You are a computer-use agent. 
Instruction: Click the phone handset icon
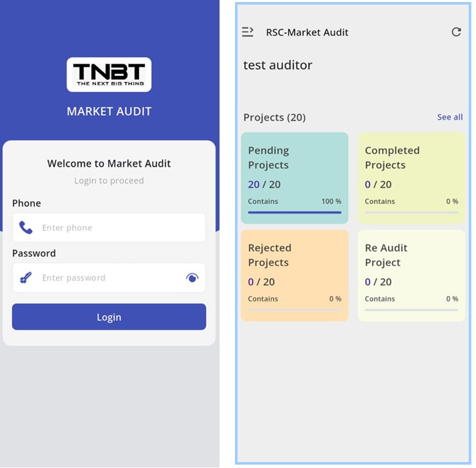(26, 228)
